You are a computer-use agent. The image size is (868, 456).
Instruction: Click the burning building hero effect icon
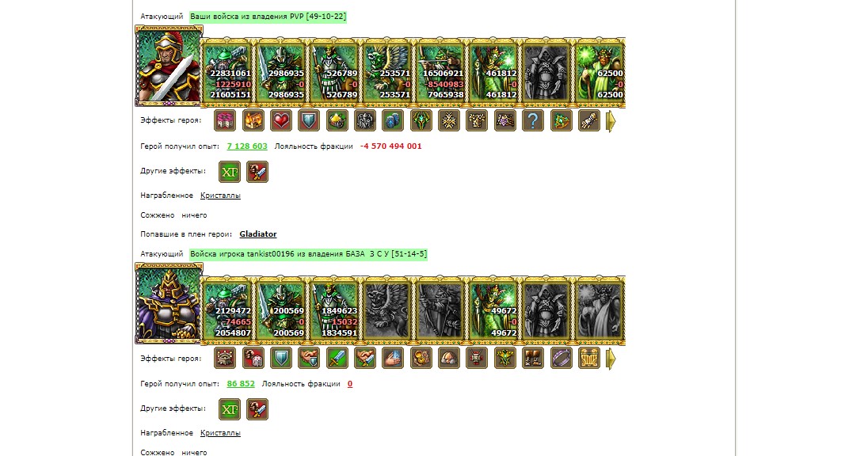[253, 120]
